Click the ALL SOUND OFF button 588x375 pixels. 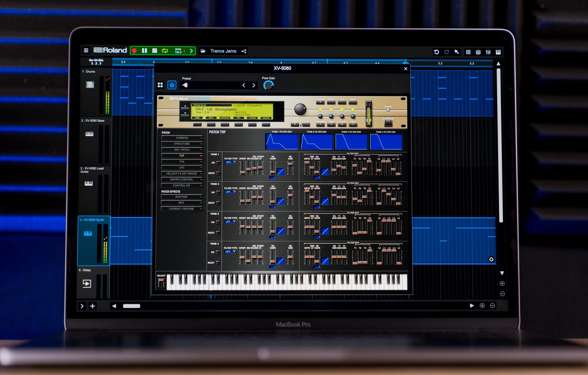click(388, 123)
